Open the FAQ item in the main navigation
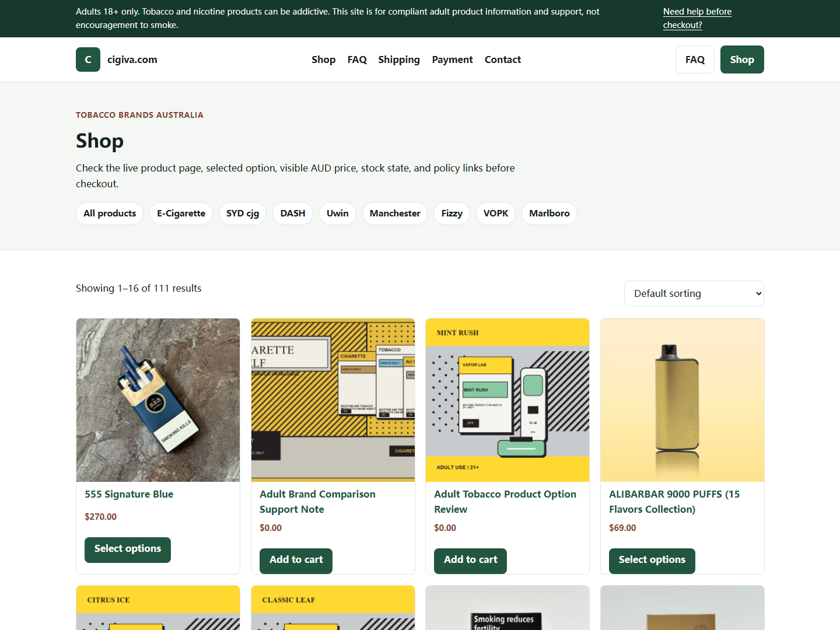The image size is (840, 630). (x=357, y=60)
